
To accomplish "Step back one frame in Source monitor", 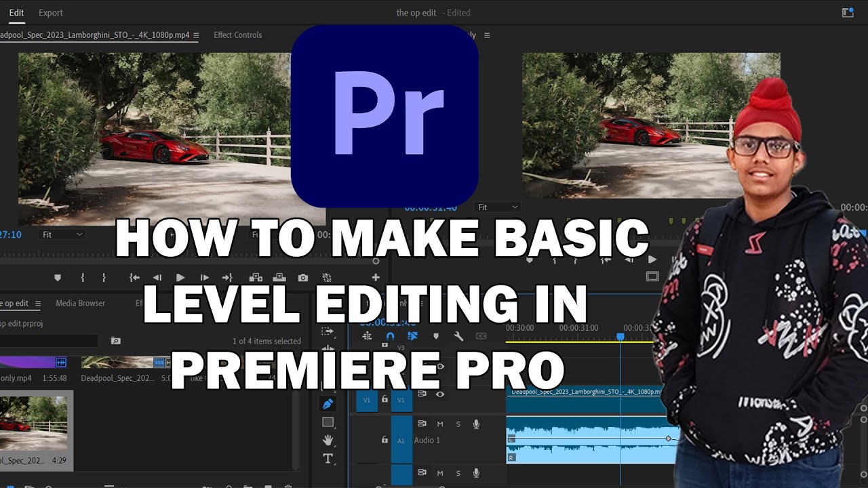I will pyautogui.click(x=157, y=277).
